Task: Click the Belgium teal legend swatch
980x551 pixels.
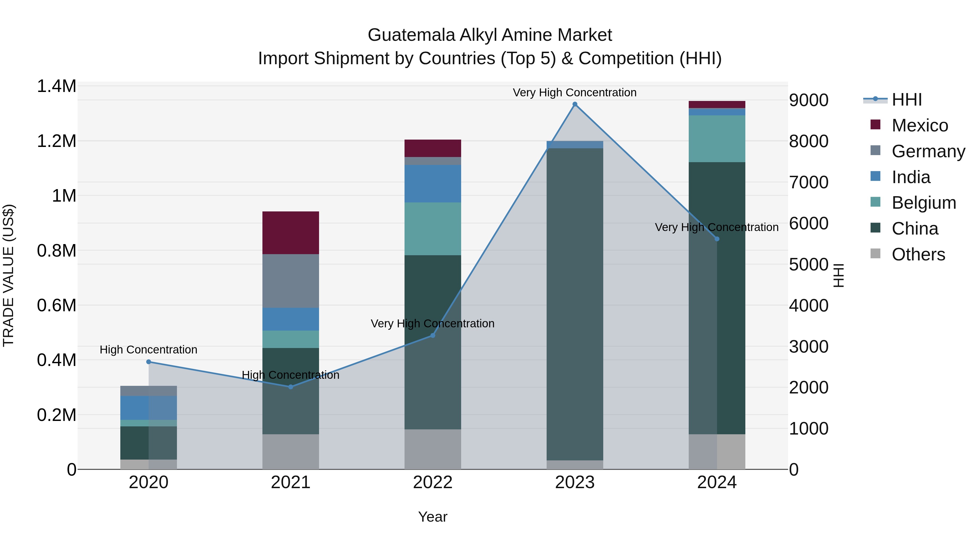Action: pyautogui.click(x=875, y=202)
